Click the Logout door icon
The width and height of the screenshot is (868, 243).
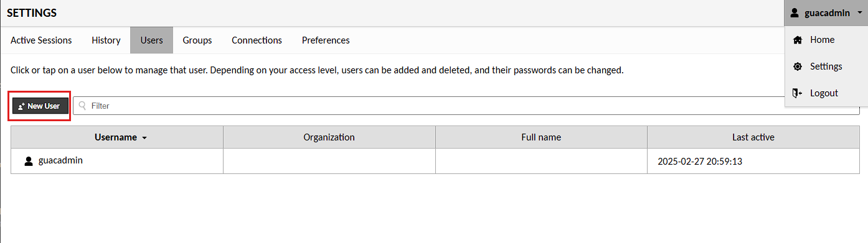pyautogui.click(x=797, y=93)
